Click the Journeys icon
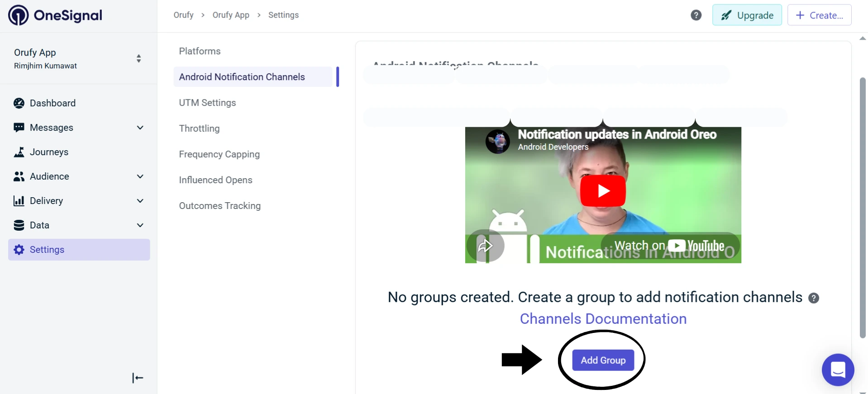 [19, 152]
